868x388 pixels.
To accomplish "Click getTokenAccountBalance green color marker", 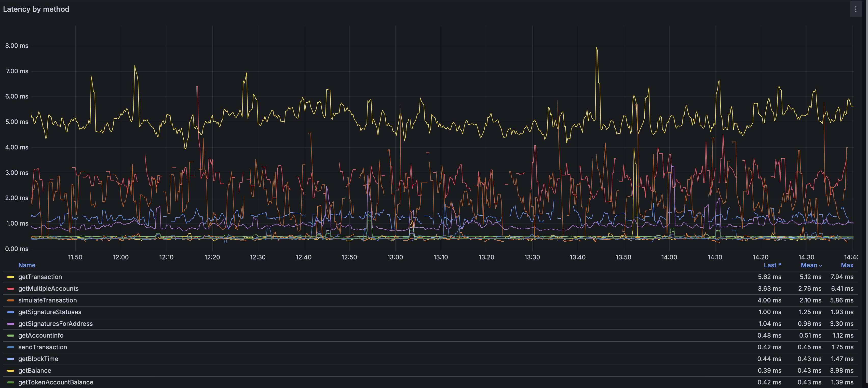I will (x=10, y=382).
